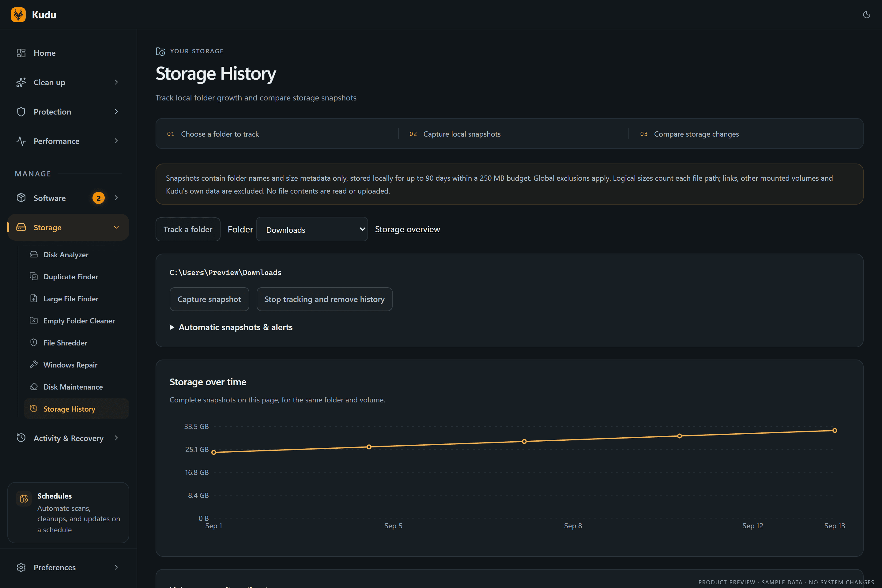Open the Schedules card
The width and height of the screenshot is (882, 588).
click(x=68, y=513)
